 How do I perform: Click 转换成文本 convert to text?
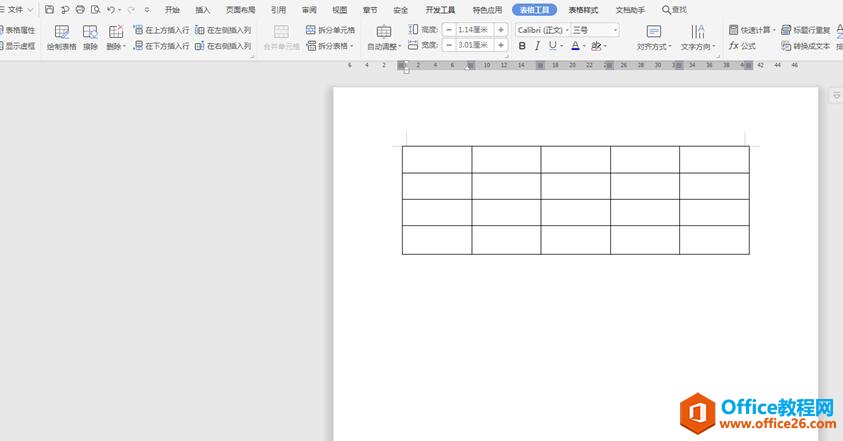(x=806, y=46)
